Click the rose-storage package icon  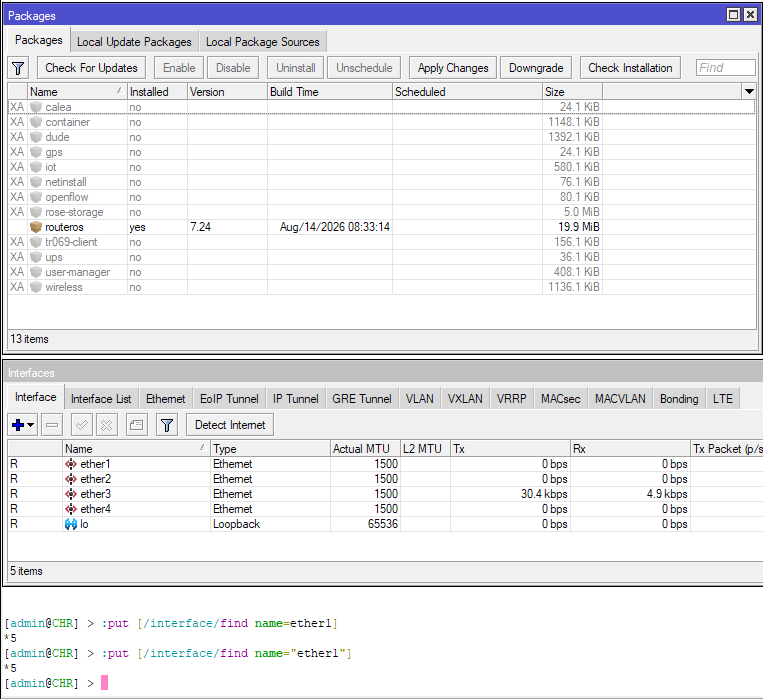36,212
